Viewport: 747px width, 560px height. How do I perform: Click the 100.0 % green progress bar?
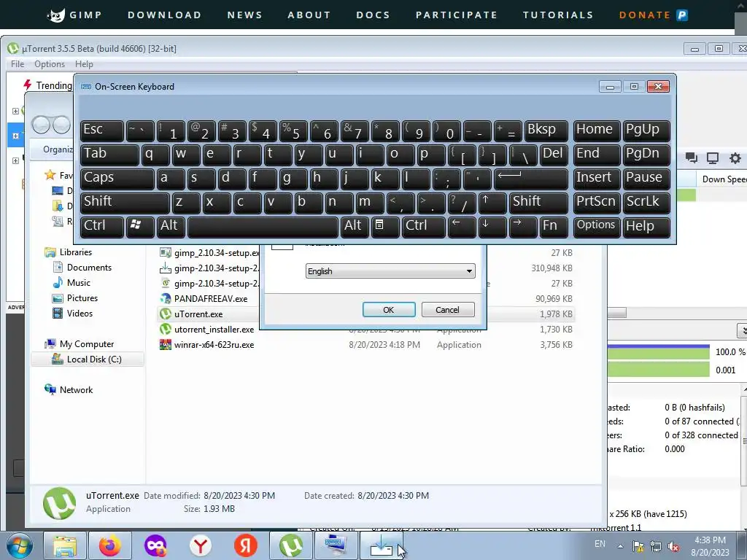pyautogui.click(x=659, y=352)
